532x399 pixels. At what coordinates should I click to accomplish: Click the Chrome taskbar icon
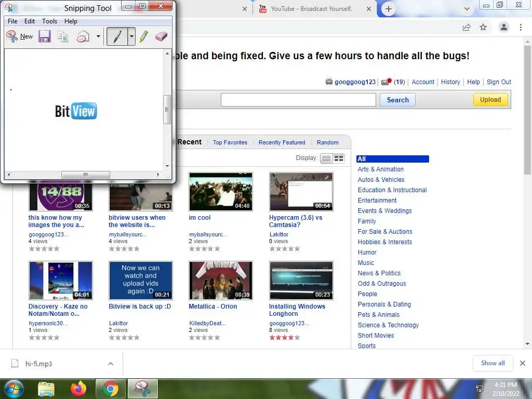111,389
